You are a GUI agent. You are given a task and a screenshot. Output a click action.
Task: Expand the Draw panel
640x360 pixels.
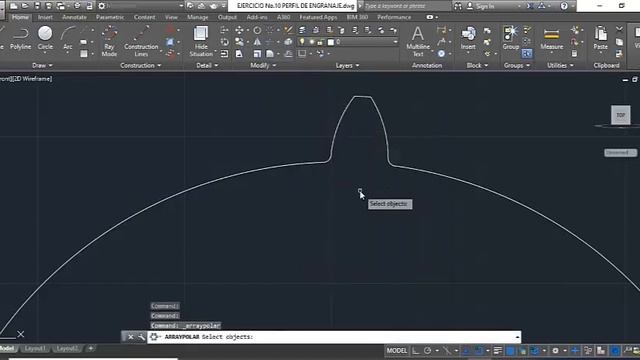(42, 65)
